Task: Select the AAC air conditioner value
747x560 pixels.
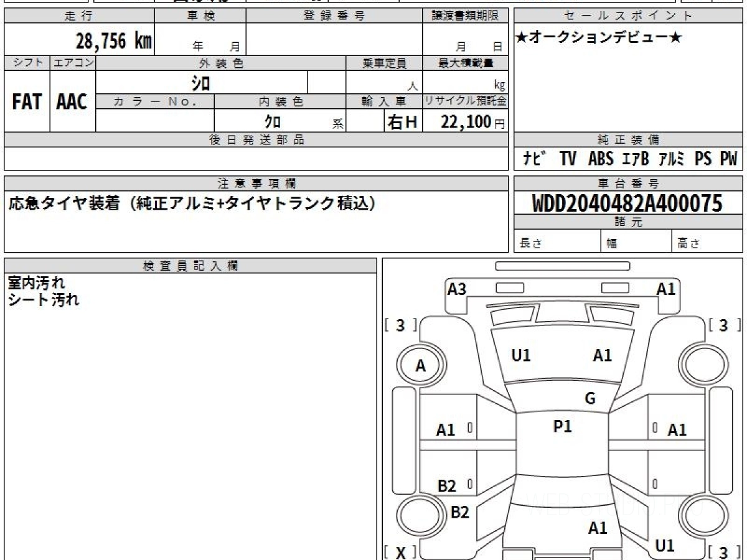Action: click(72, 101)
